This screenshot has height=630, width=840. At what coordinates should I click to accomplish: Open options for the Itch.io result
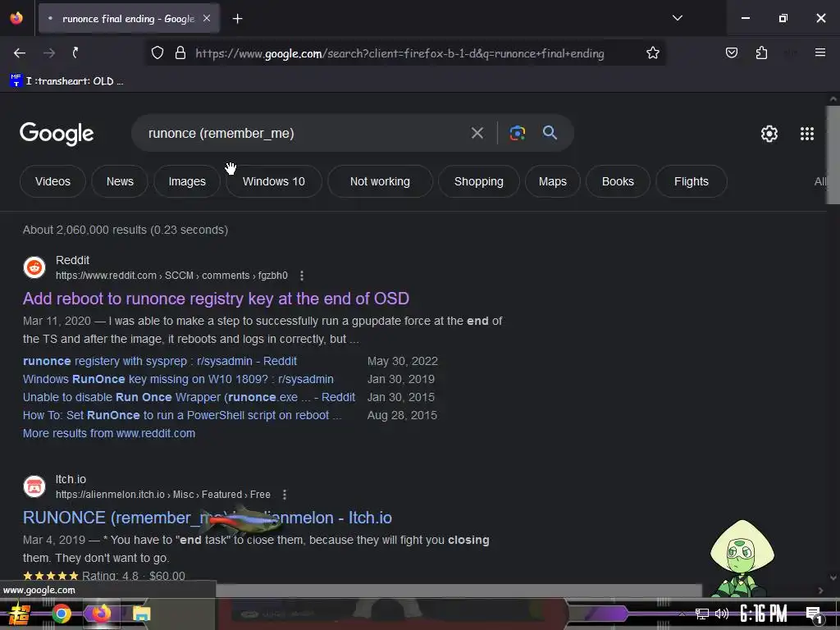click(x=285, y=495)
